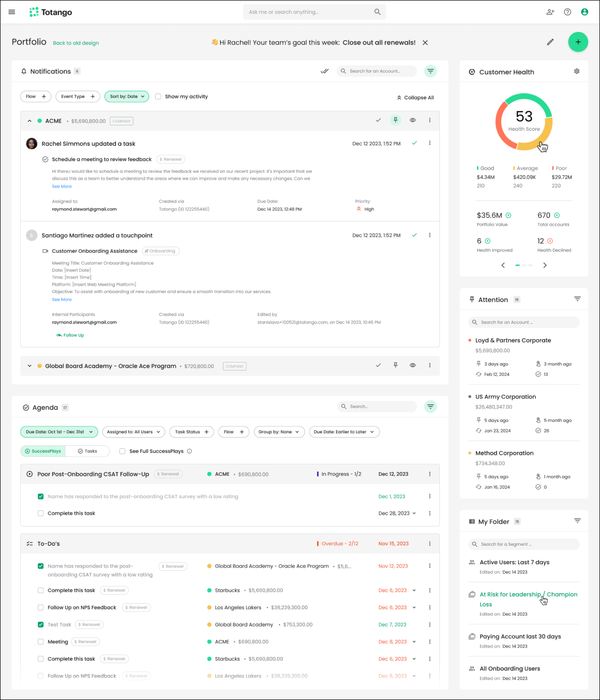600x700 pixels.
Task: Click the Collapse All button
Action: click(x=415, y=98)
